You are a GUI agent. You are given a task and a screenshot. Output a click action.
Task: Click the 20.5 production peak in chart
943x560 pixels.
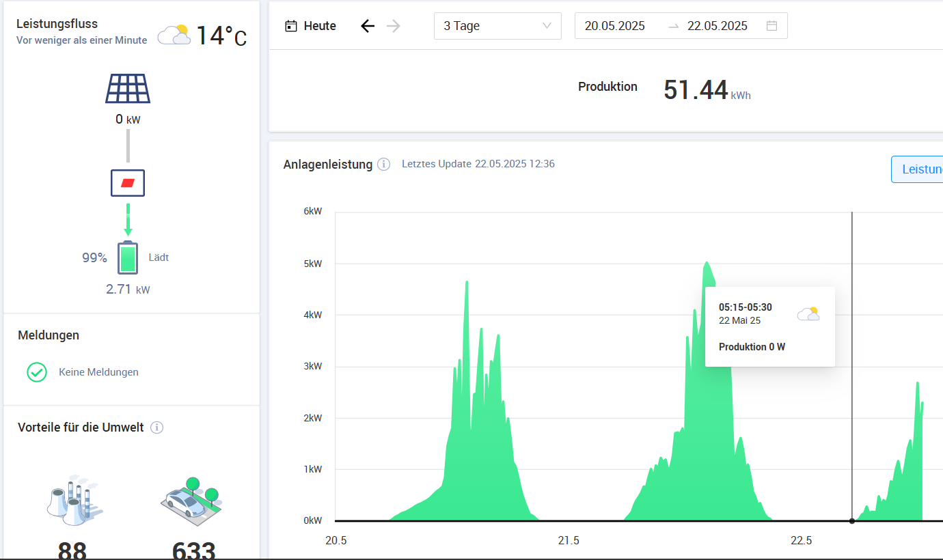[x=467, y=283]
